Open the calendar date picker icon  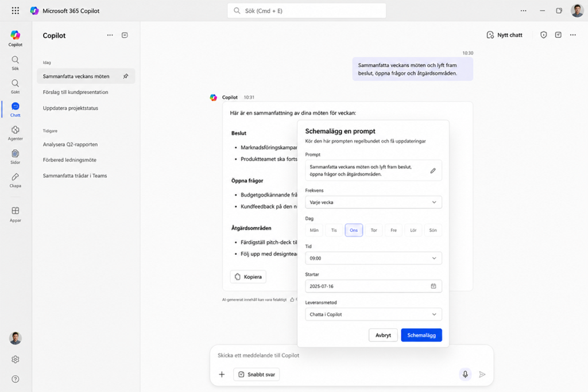tap(433, 286)
